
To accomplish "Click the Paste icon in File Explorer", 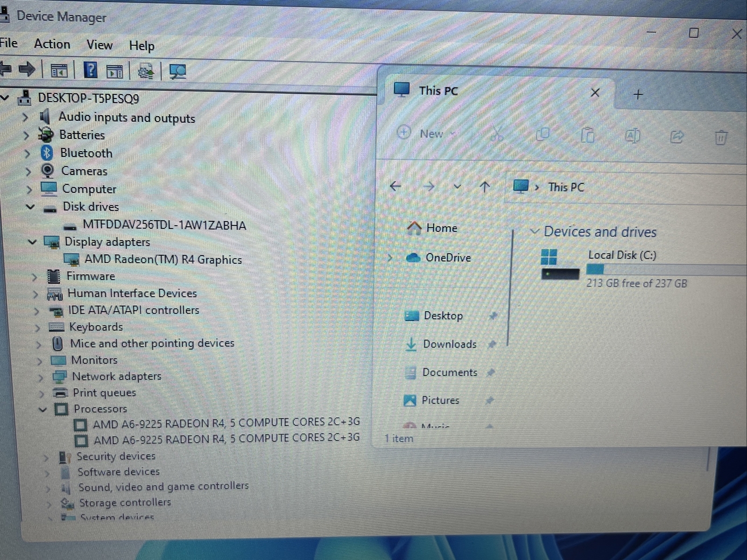I will coord(587,135).
